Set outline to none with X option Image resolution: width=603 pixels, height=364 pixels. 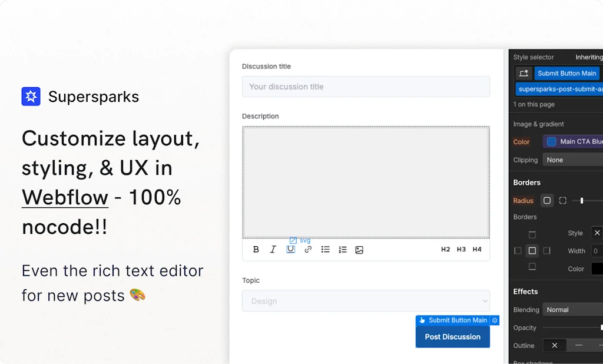(x=554, y=346)
